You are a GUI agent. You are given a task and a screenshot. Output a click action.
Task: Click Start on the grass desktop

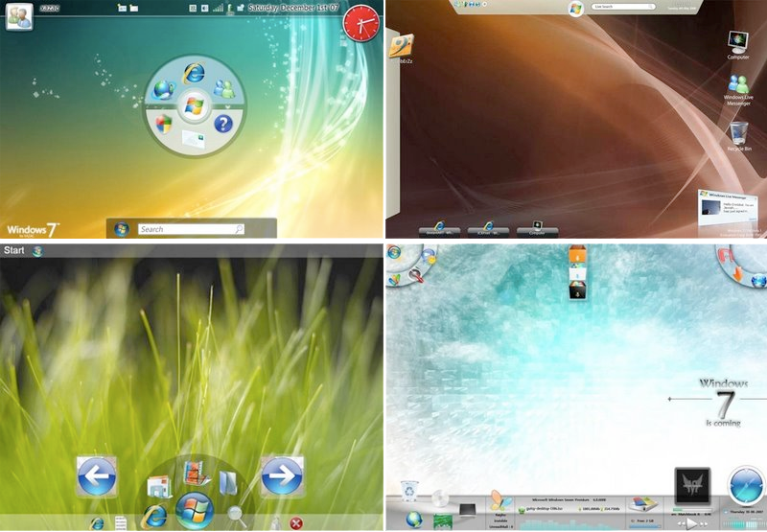pos(13,250)
